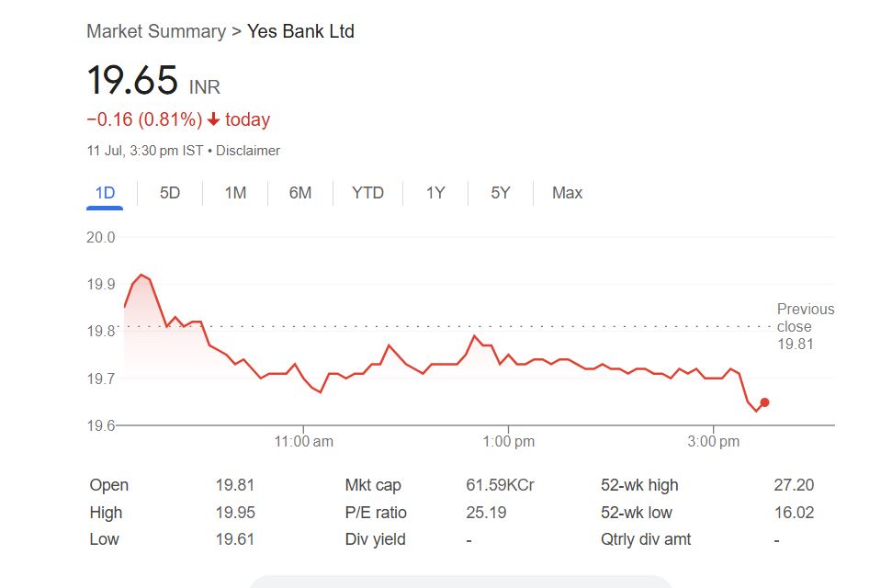
Task: Click the Mkt cap value 61.59KCr
Action: click(500, 485)
